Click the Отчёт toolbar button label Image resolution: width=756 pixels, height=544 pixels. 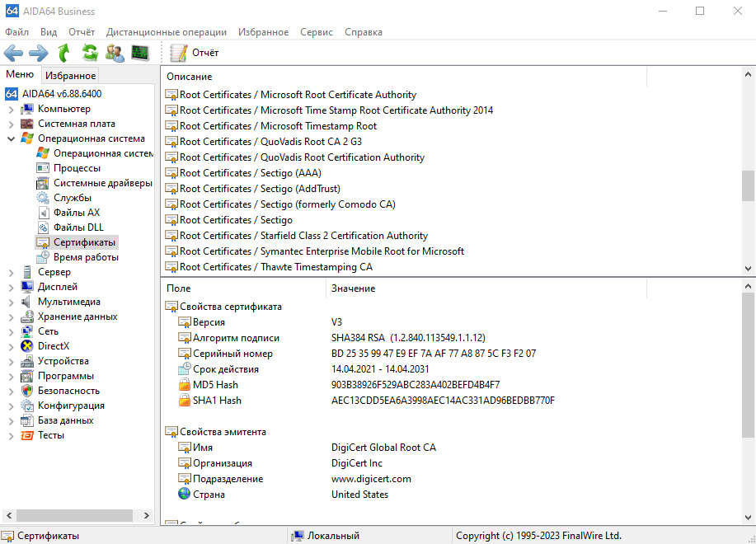pos(205,53)
